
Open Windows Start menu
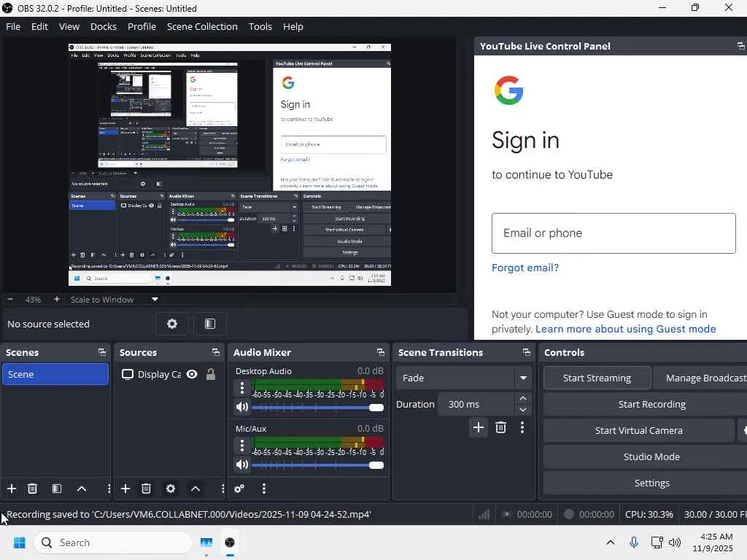click(20, 542)
